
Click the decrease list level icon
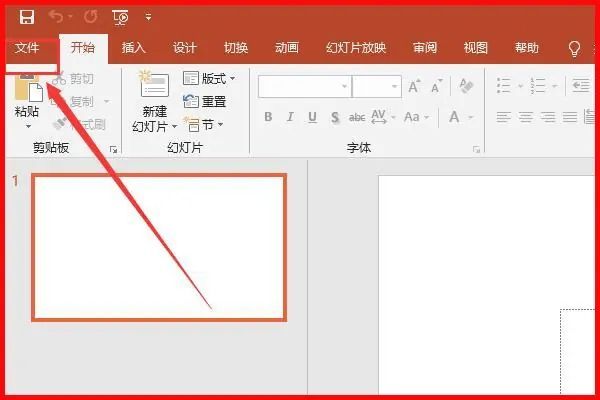point(581,85)
